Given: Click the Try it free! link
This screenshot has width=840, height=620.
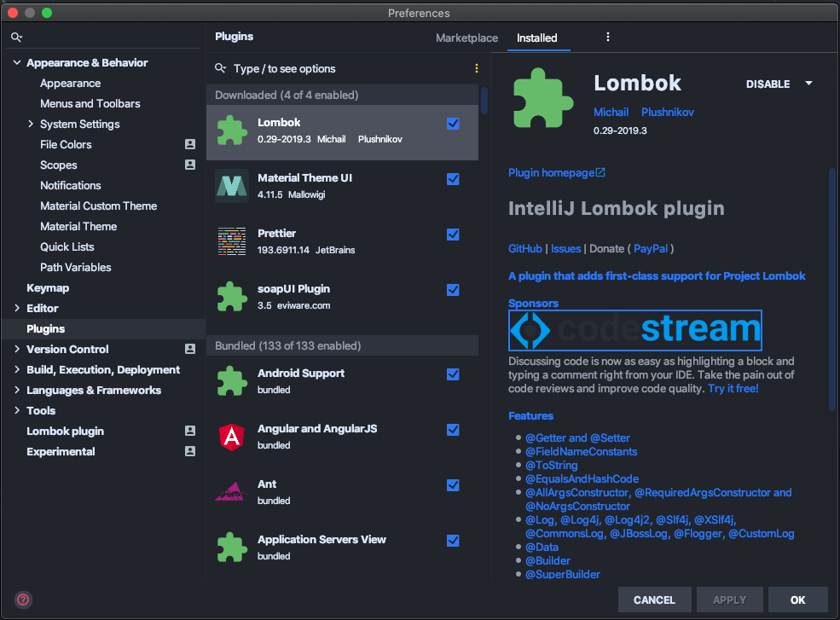Looking at the screenshot, I should point(733,389).
